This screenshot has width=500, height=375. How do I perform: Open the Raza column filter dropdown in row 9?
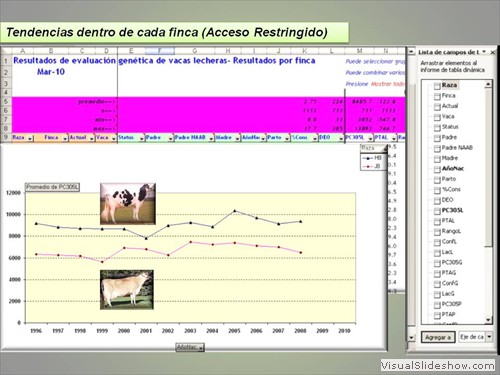pyautogui.click(x=30, y=138)
